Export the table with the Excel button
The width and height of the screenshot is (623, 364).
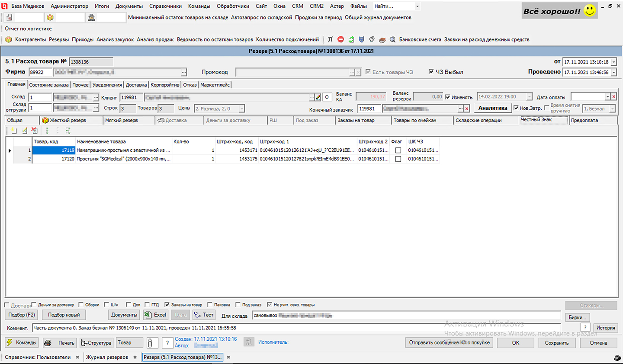pyautogui.click(x=155, y=315)
